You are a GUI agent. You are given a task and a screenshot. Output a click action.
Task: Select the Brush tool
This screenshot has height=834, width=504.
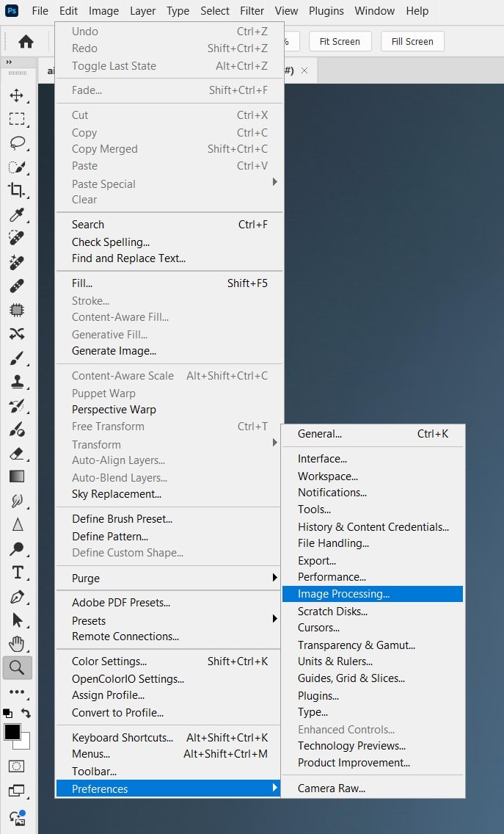click(x=17, y=358)
